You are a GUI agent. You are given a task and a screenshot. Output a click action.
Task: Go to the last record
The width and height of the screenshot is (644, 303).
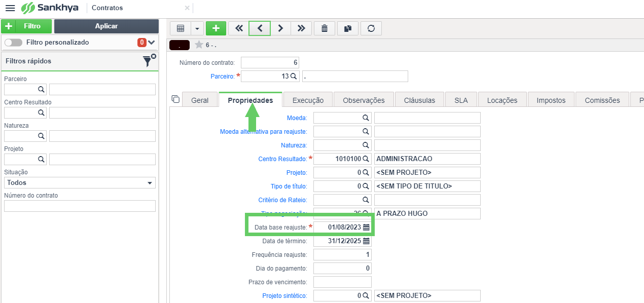301,28
